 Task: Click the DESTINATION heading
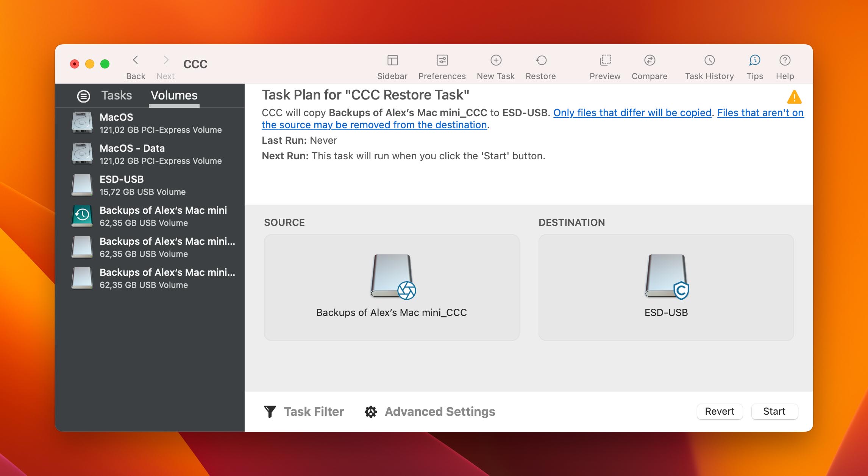point(572,222)
